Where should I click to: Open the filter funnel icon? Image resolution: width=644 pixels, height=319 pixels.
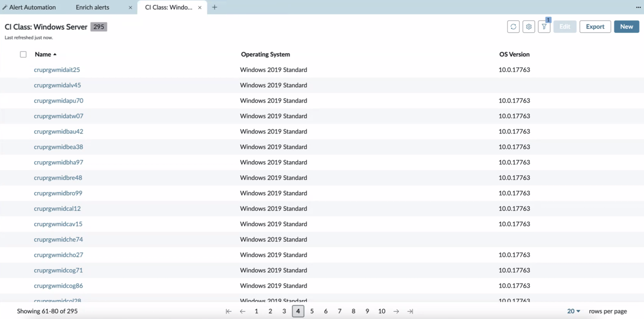544,27
